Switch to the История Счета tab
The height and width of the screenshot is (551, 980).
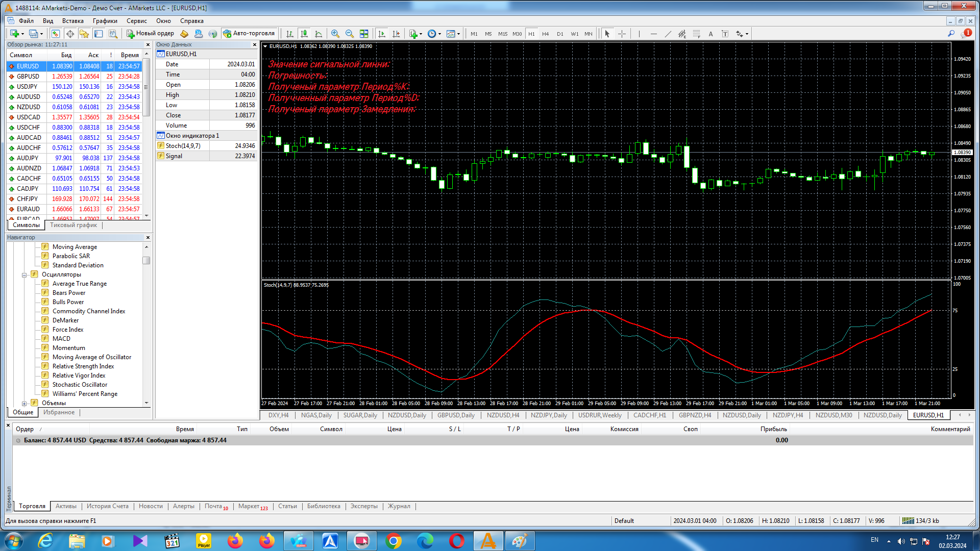pos(107,506)
